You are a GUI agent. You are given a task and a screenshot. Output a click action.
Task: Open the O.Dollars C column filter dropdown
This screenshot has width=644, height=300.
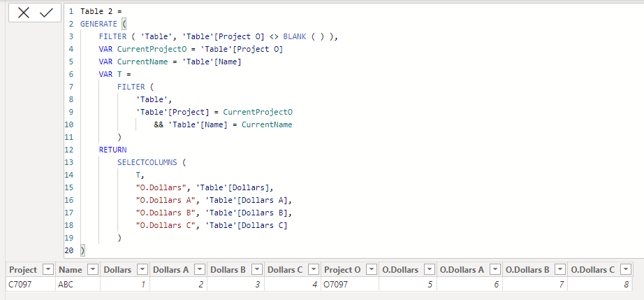pyautogui.click(x=626, y=270)
